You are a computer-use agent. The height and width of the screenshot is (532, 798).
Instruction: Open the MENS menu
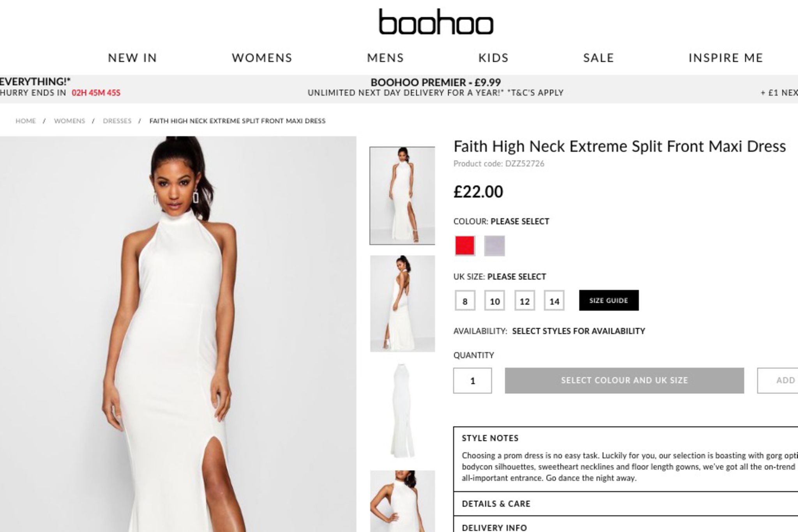[x=385, y=58]
